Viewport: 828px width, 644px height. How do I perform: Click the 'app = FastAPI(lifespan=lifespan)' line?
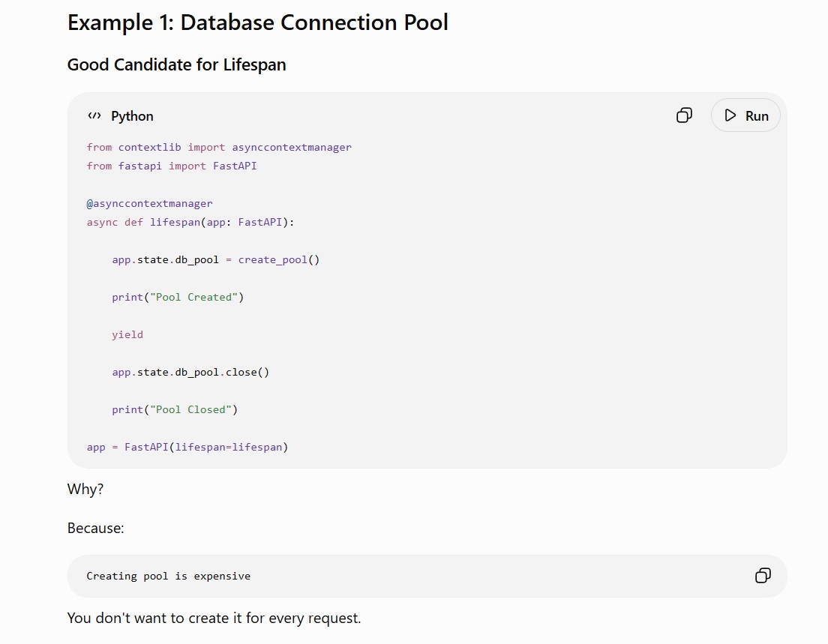point(187,447)
